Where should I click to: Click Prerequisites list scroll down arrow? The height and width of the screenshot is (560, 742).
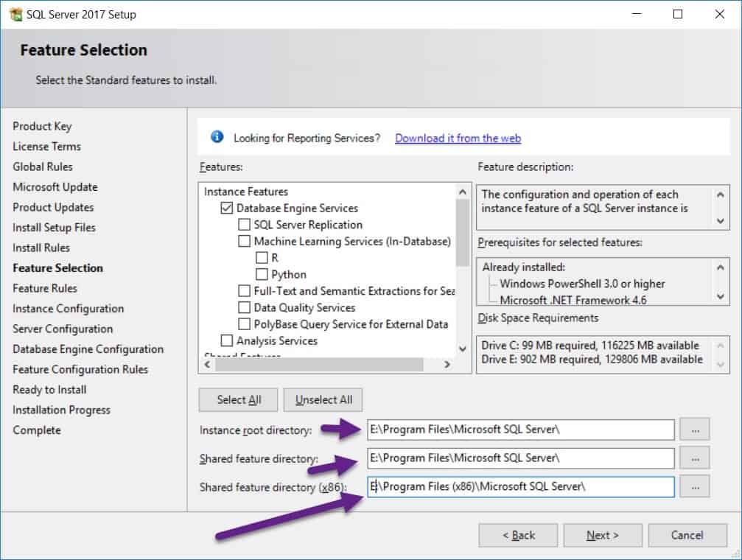(x=720, y=296)
